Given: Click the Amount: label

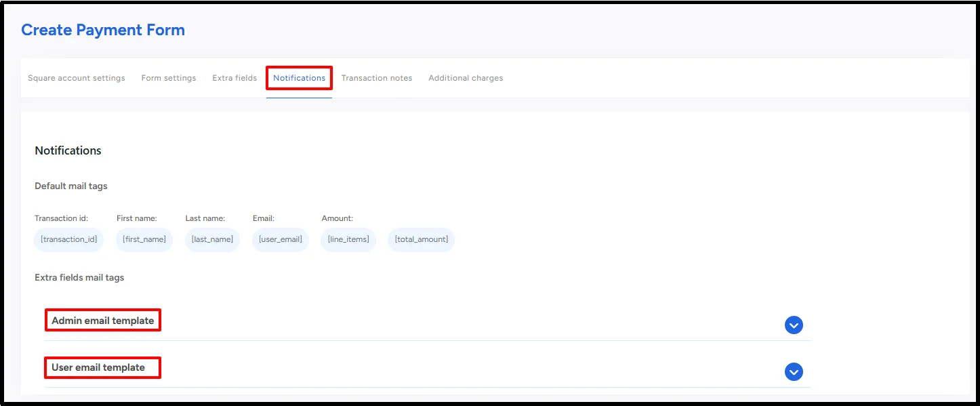Looking at the screenshot, I should [338, 218].
